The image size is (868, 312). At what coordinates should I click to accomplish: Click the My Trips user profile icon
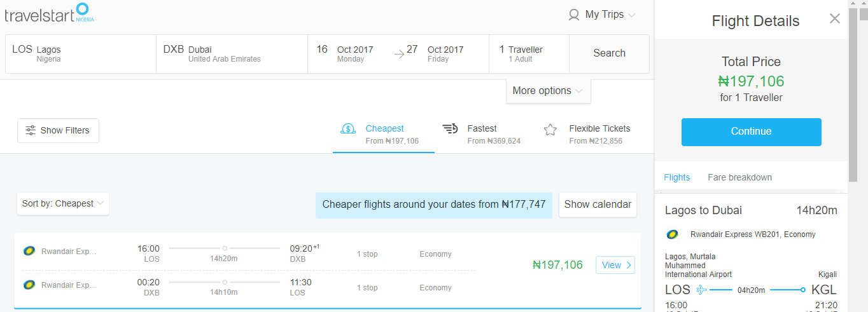point(574,15)
